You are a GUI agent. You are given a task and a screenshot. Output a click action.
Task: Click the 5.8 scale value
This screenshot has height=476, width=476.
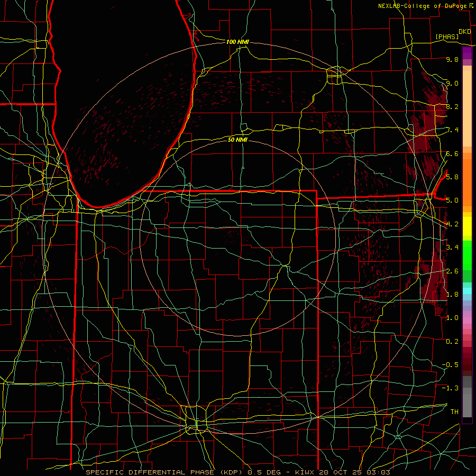coord(452,177)
